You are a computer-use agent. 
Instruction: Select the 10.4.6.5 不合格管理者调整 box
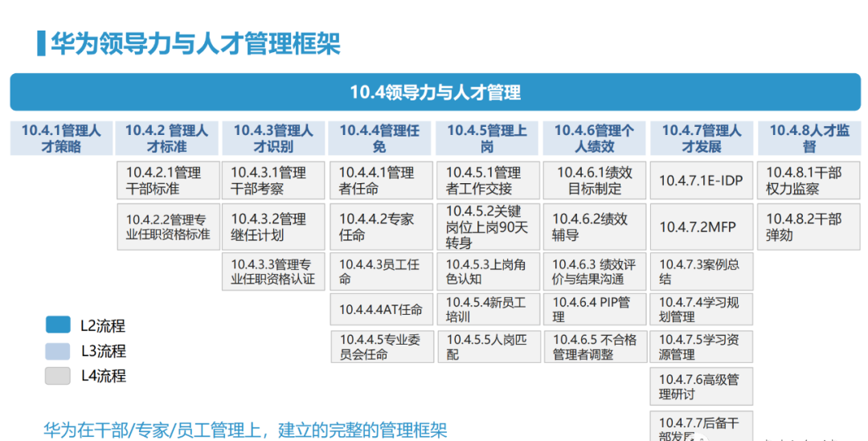click(x=595, y=347)
